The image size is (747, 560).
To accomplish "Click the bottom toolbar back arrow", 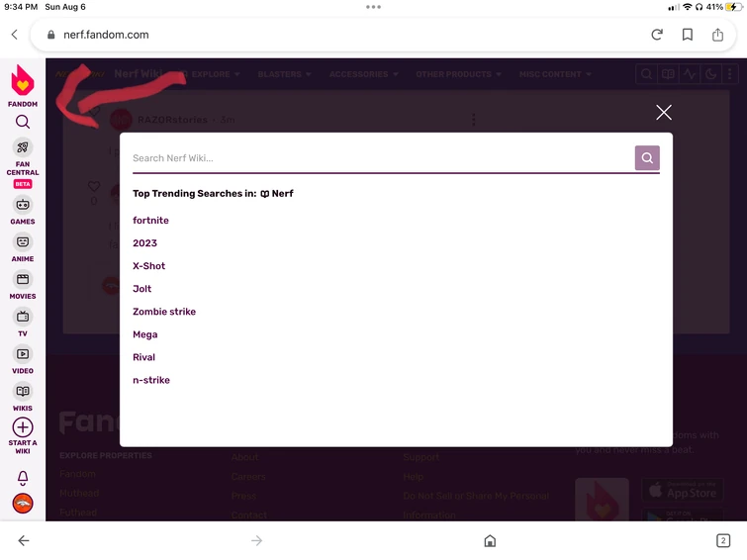I will 24,540.
